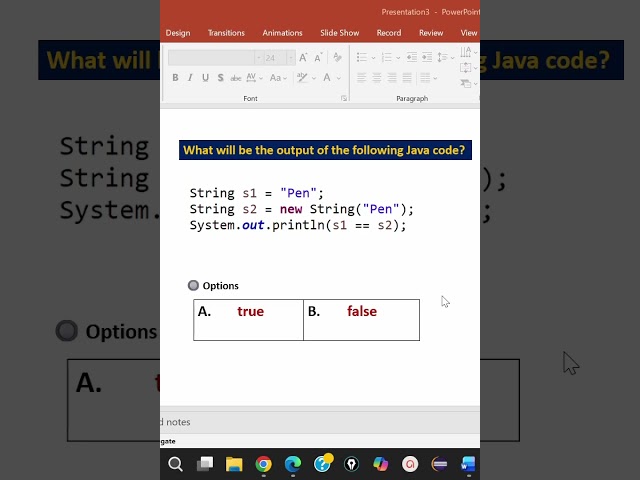Click the 'new String("Pen")' code line
Image resolution: width=640 pixels, height=480 pixels.
302,209
